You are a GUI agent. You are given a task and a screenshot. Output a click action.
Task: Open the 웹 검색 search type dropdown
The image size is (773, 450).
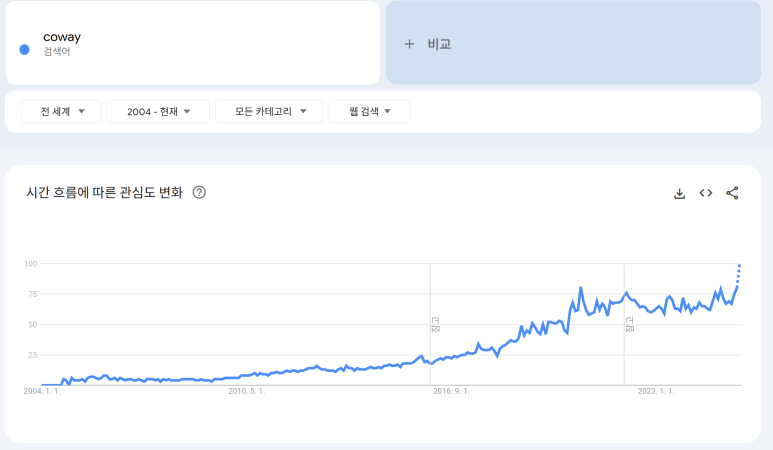[x=369, y=111]
